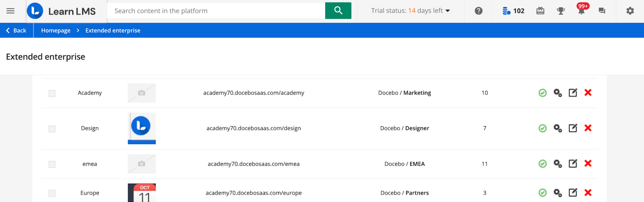644x202 pixels.
Task: Open the chat messages icon
Action: (x=602, y=11)
